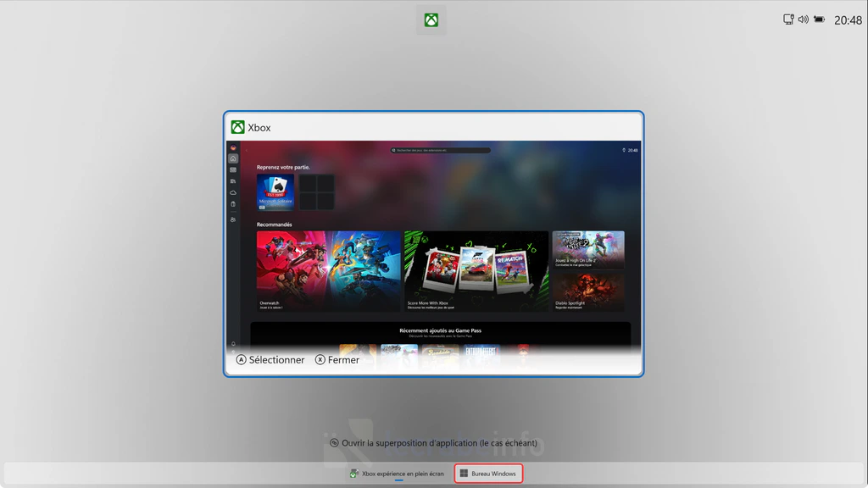Image resolution: width=868 pixels, height=488 pixels.
Task: Open the Score More With Xbox tile
Action: point(476,271)
